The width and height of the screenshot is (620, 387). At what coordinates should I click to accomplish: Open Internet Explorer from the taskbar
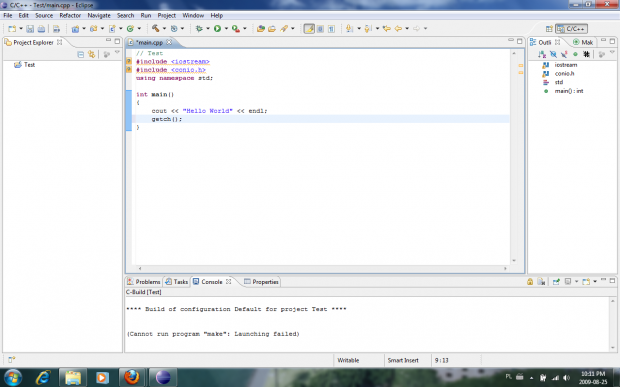click(43, 377)
